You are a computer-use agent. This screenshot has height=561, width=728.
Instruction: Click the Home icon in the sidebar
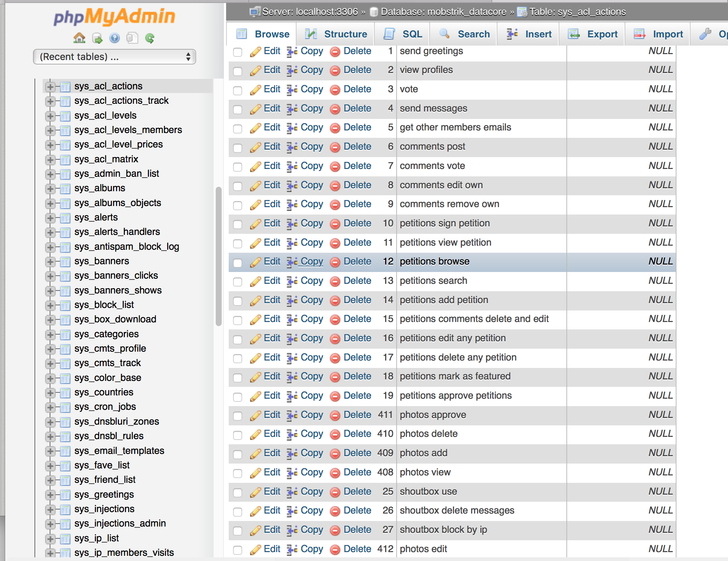click(79, 38)
